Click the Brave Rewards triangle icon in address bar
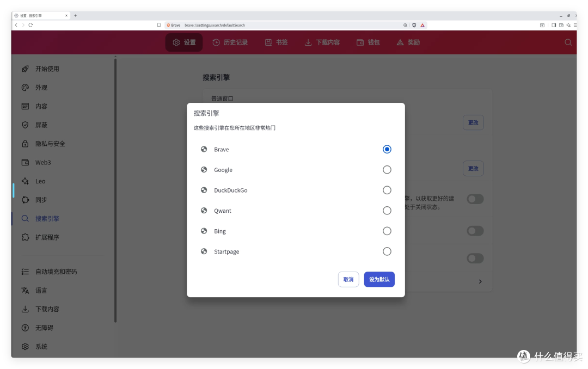 pos(422,25)
